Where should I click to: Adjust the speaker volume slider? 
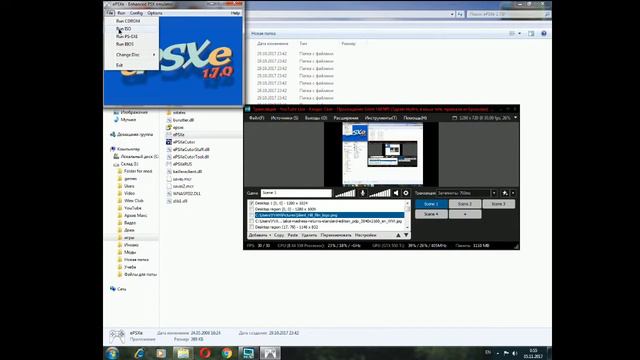pos(380,193)
